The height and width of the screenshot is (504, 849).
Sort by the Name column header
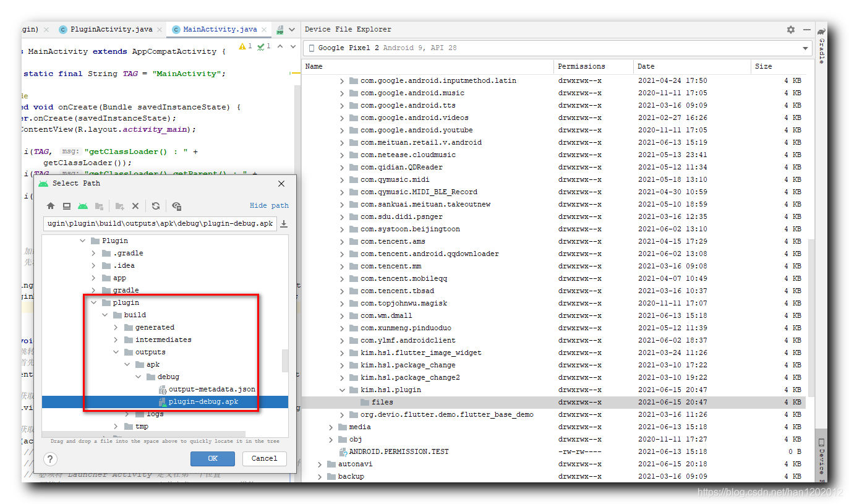tap(427, 66)
